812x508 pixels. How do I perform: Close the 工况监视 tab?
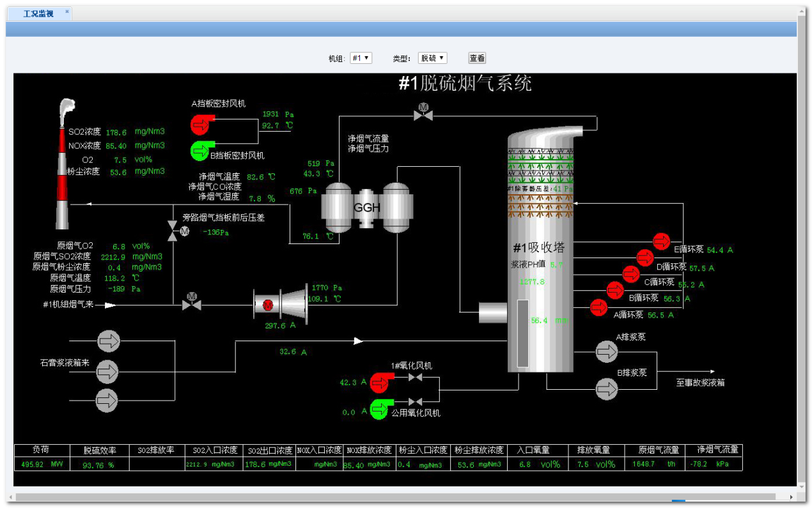(x=67, y=12)
